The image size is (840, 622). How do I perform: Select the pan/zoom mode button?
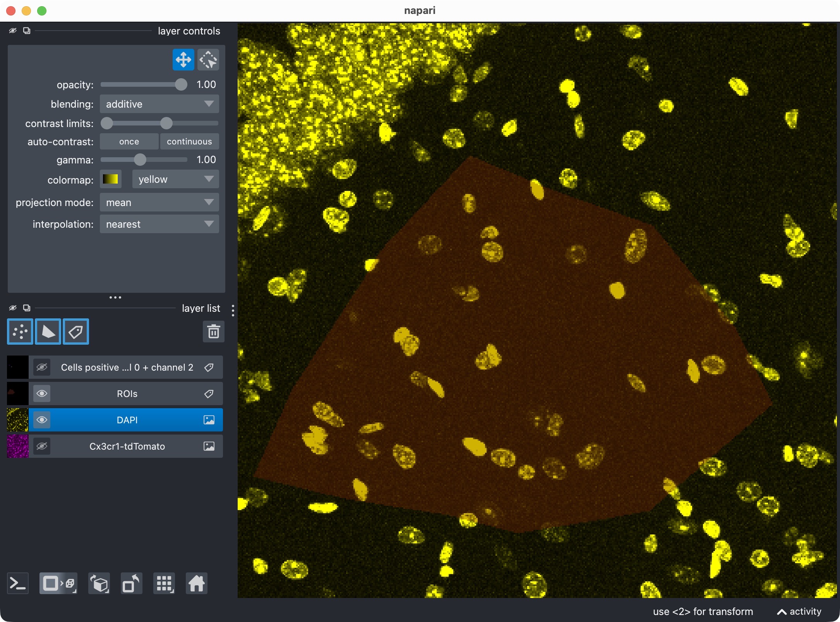(x=183, y=60)
